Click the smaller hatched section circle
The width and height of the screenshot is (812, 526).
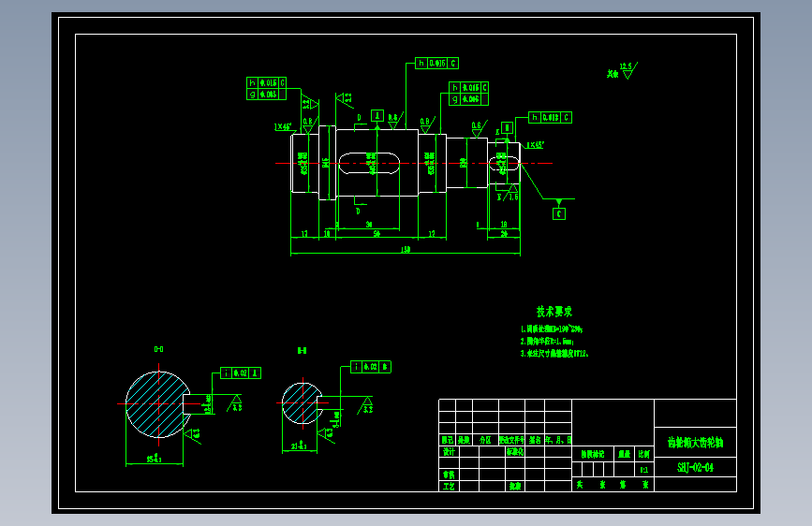pyautogui.click(x=302, y=403)
